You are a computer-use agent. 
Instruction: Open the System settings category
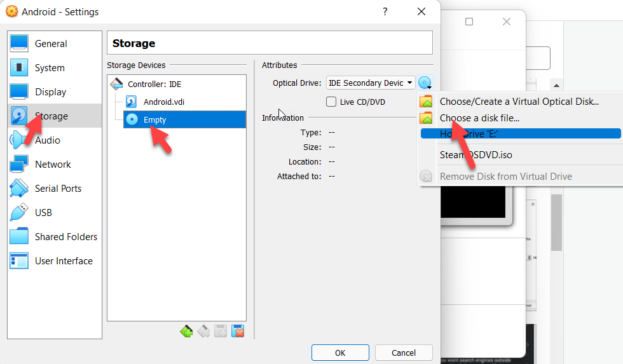[x=50, y=68]
